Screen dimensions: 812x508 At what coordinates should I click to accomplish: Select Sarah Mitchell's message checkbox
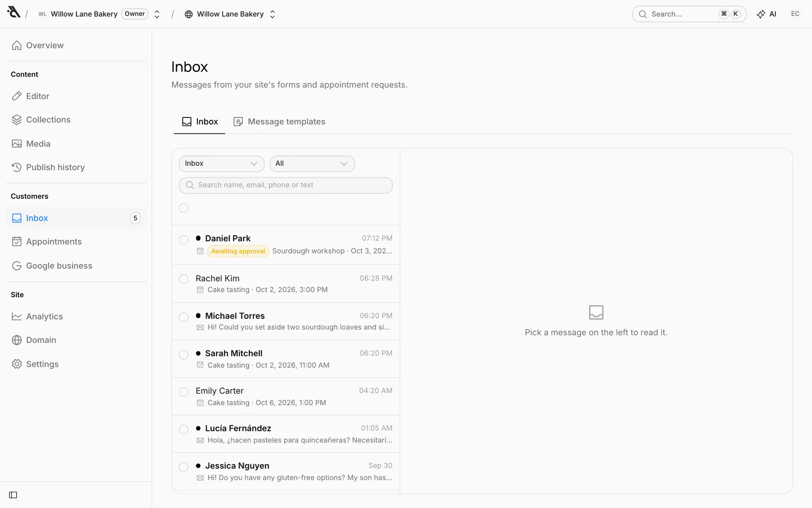point(184,354)
